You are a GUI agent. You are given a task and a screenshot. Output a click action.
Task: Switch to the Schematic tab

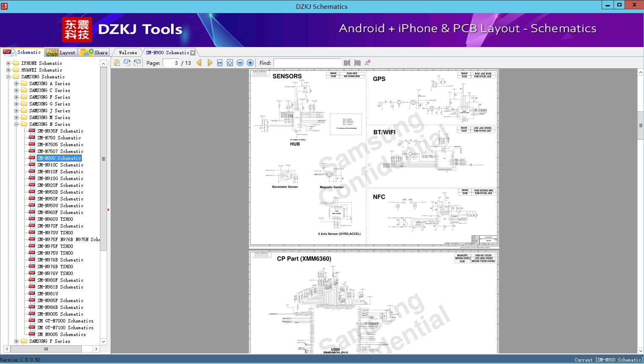click(x=22, y=52)
